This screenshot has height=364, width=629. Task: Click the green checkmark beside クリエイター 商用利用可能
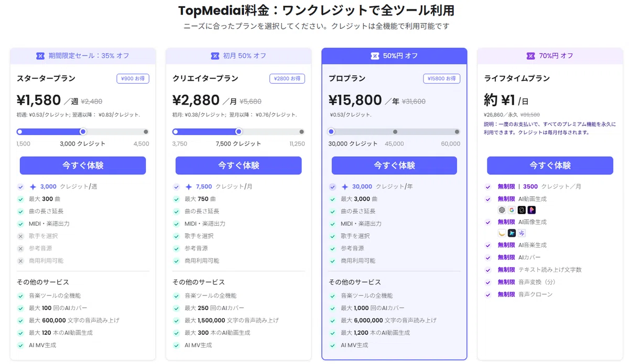[176, 261]
